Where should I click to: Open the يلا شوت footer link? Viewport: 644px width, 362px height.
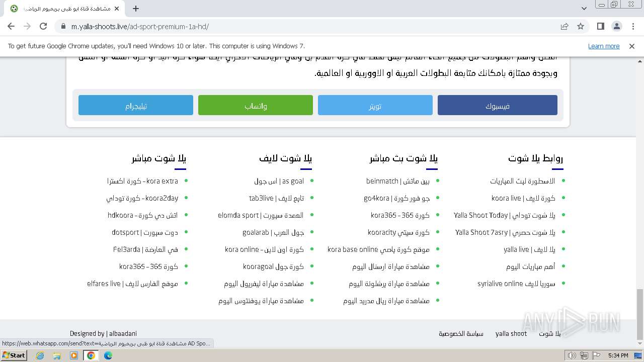(549, 333)
